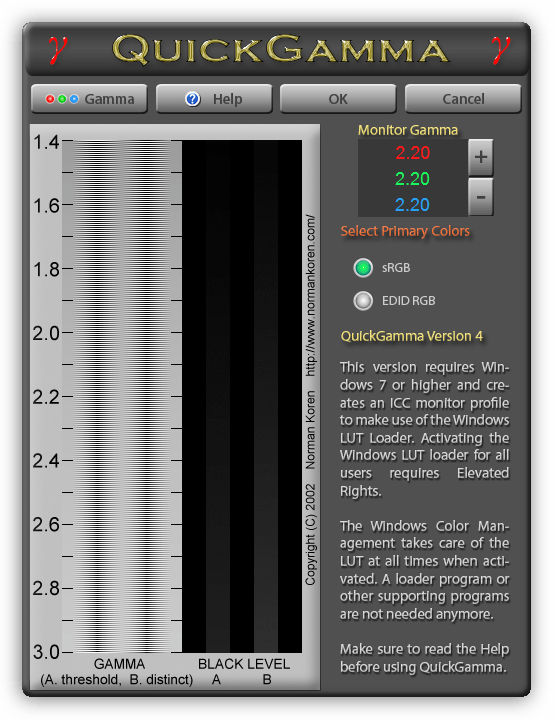The image size is (554, 720).
Task: Click the red gamma symbol at left of title
Action: [58, 49]
